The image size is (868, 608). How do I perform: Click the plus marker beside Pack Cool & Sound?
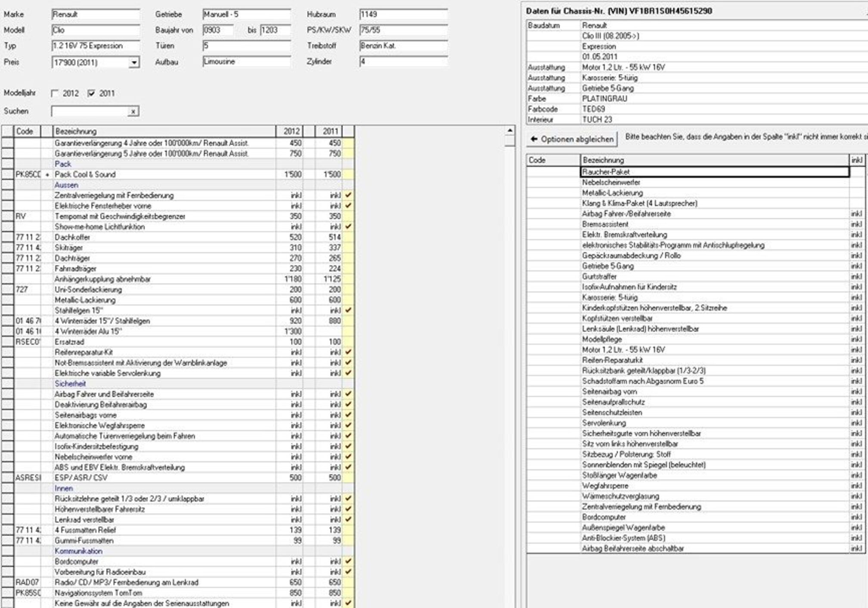47,174
